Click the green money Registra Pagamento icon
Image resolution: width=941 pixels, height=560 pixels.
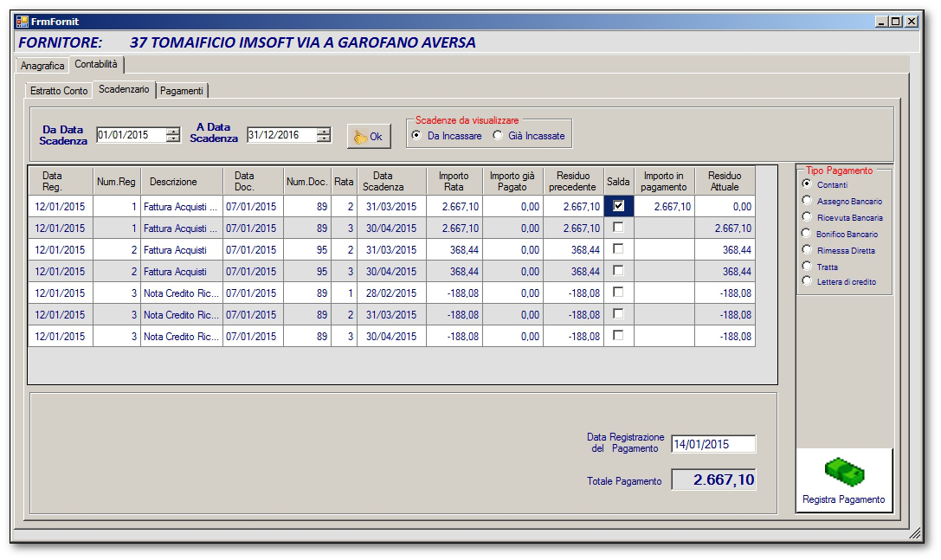click(844, 472)
